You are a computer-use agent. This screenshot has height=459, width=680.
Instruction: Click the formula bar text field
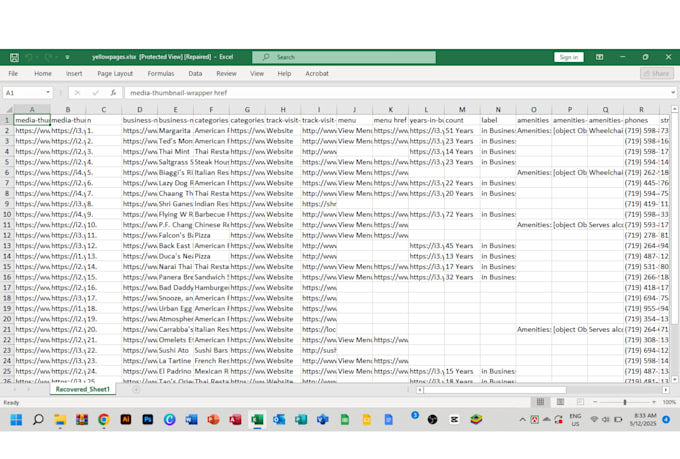pos(397,93)
